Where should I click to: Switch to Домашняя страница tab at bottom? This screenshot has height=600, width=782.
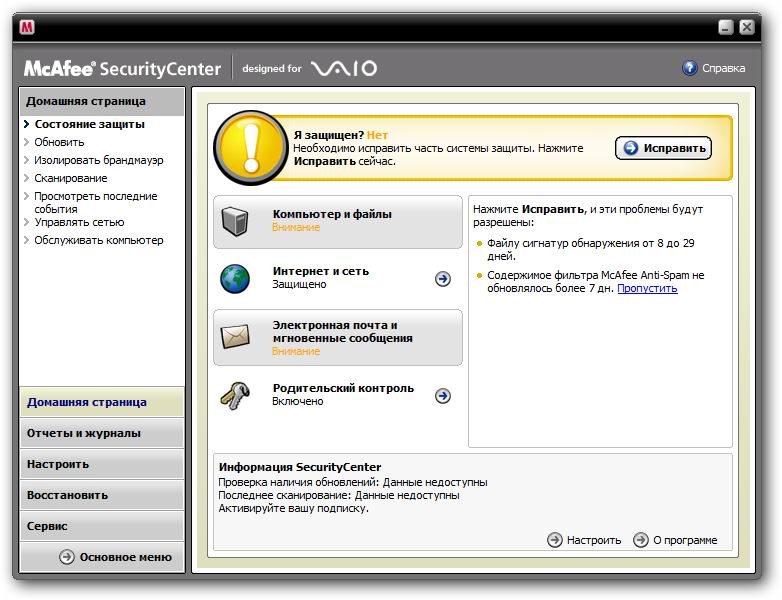click(102, 402)
